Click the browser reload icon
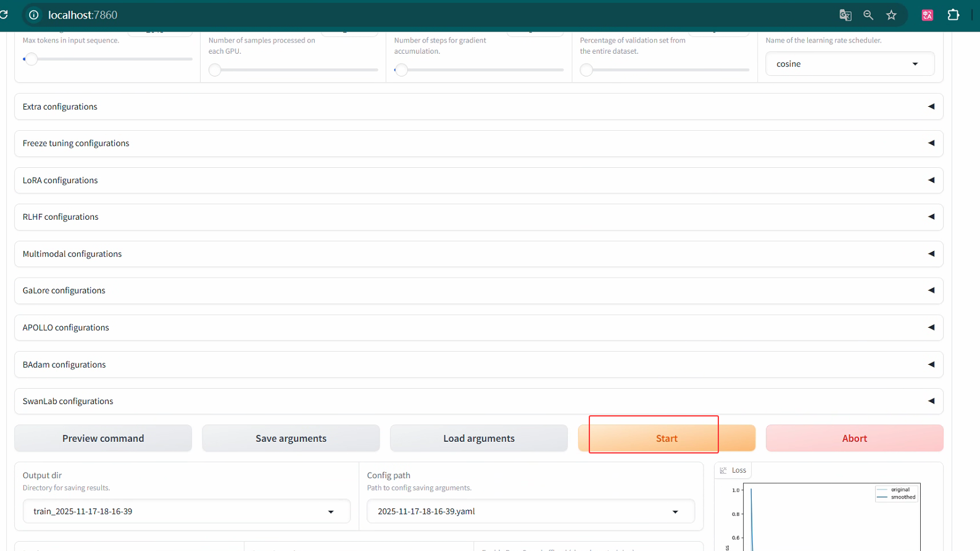The image size is (980, 551). (x=3, y=15)
